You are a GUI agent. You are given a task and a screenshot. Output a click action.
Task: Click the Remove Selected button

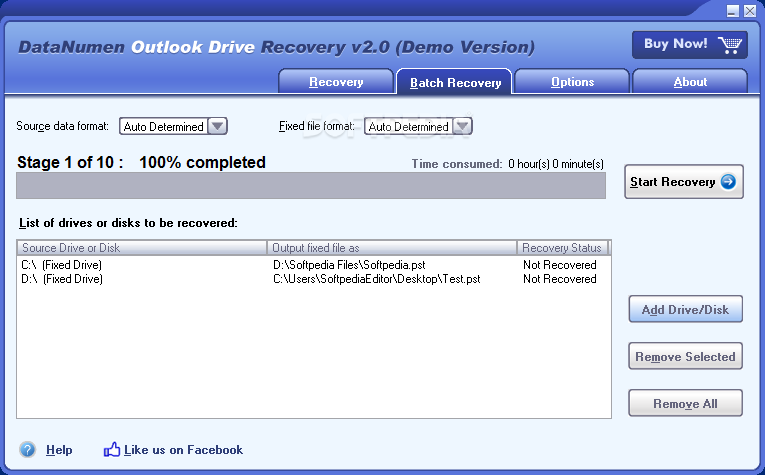click(685, 356)
